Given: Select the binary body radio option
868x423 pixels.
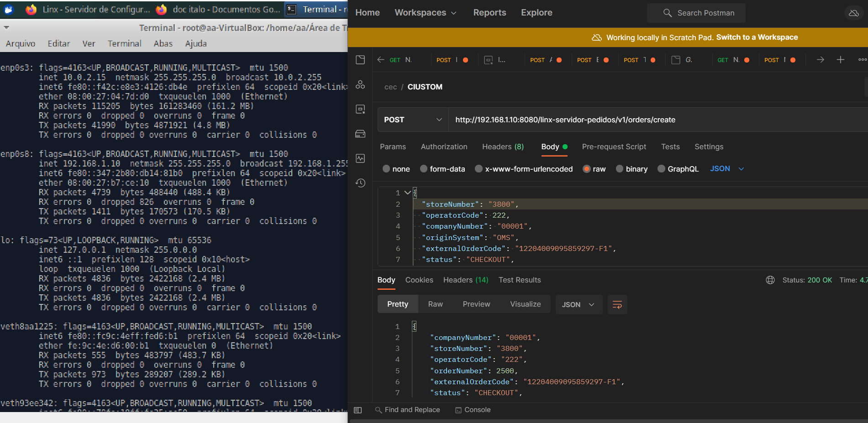Looking at the screenshot, I should (x=620, y=169).
